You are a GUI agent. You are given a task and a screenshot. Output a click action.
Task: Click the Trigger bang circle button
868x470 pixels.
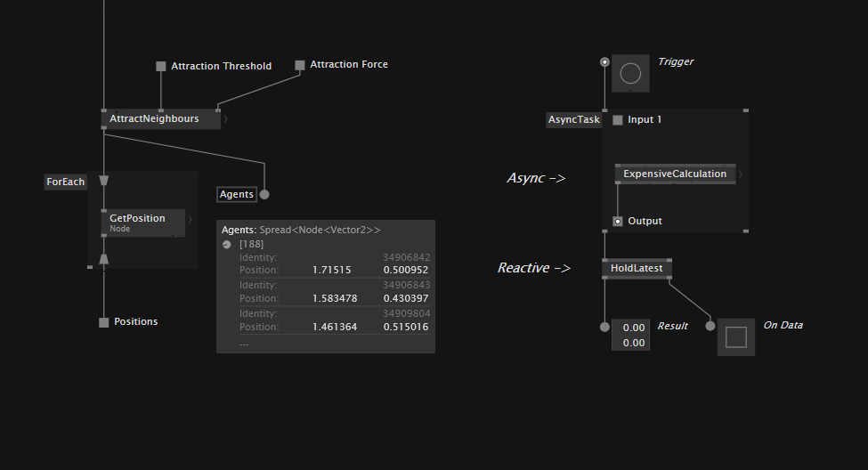pyautogui.click(x=630, y=73)
